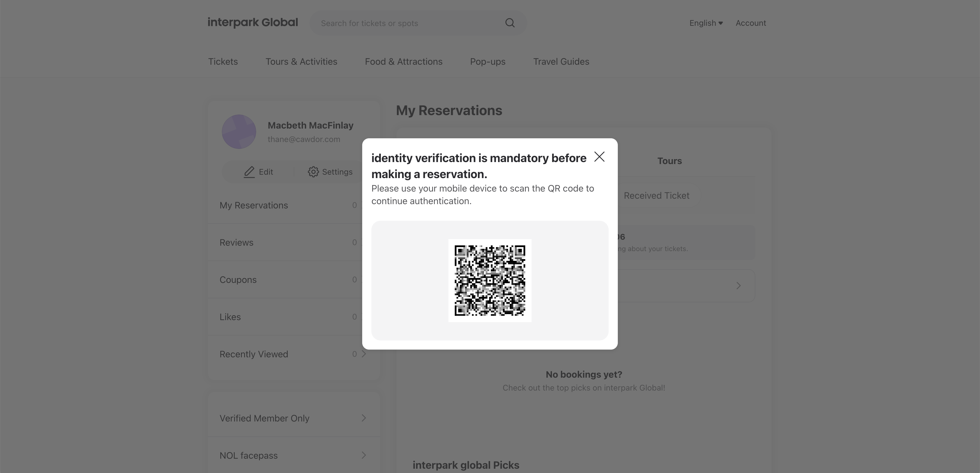Open Settings gear icon
The width and height of the screenshot is (980, 473).
point(313,172)
